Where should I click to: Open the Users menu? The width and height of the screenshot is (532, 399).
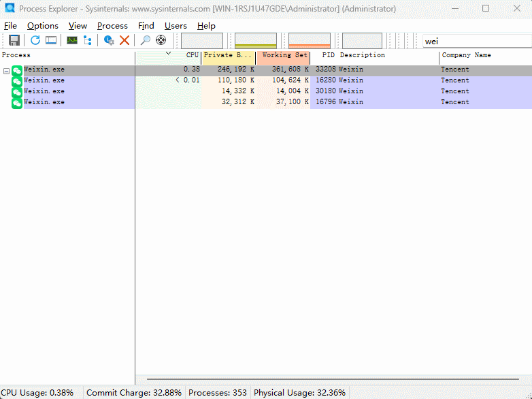click(x=176, y=26)
